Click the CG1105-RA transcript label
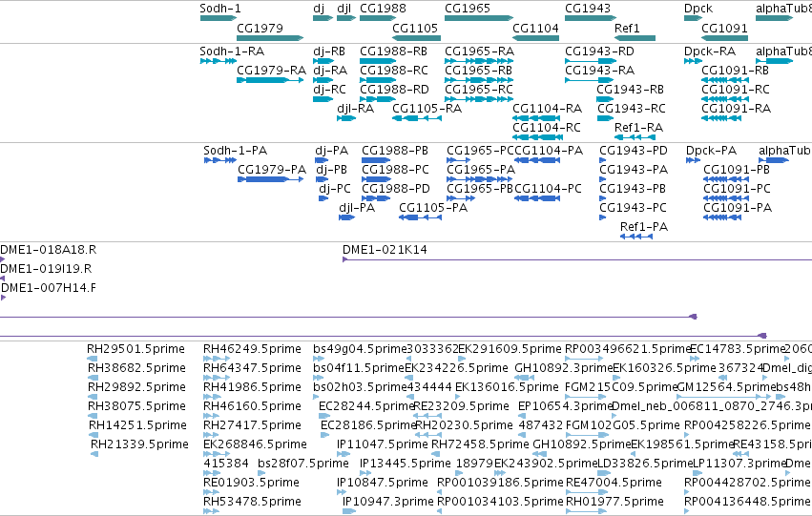Viewport: 812px width, 516px height. point(427,109)
